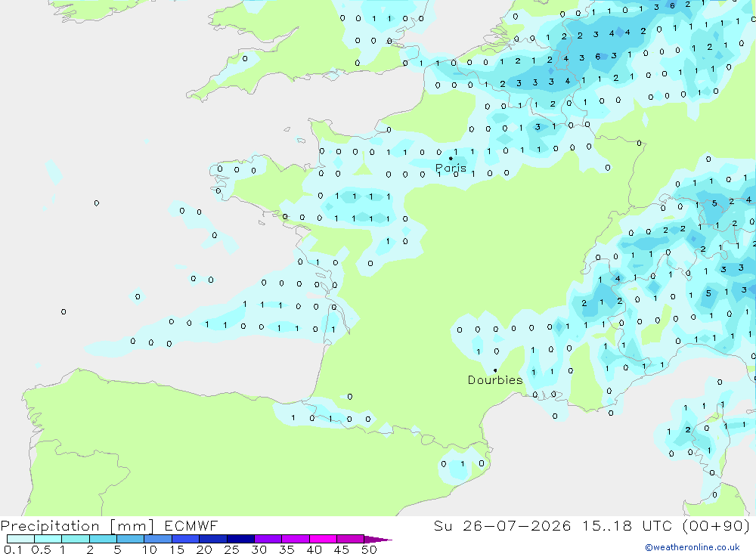The height and width of the screenshot is (554, 756).
Task: Click the legend label '0.1'
Action: (x=13, y=549)
